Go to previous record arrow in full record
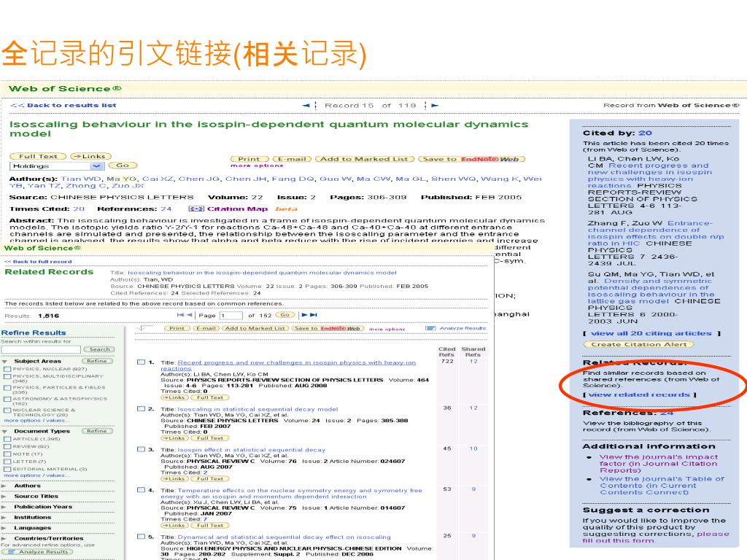The width and height of the screenshot is (747, 560). (x=306, y=105)
